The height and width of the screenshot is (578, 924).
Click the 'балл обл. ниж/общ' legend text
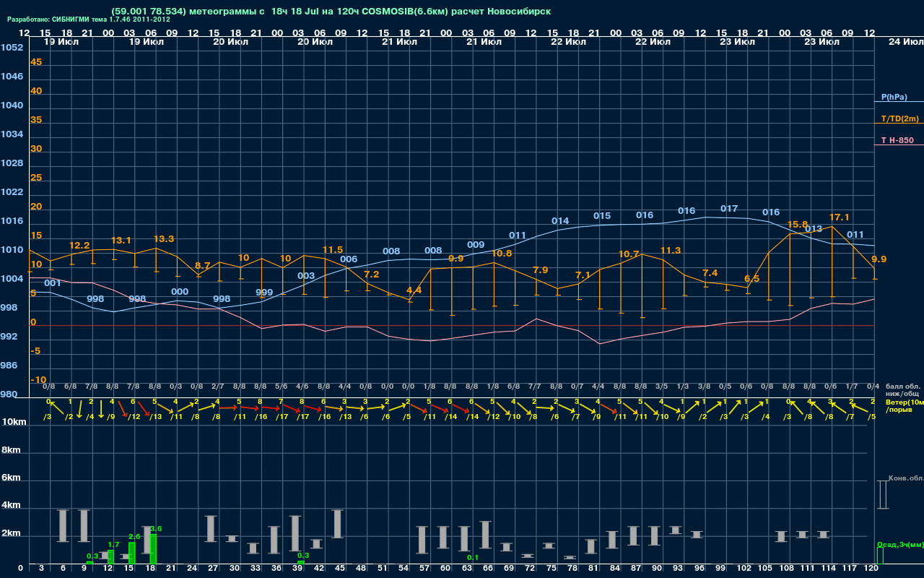tap(903, 390)
